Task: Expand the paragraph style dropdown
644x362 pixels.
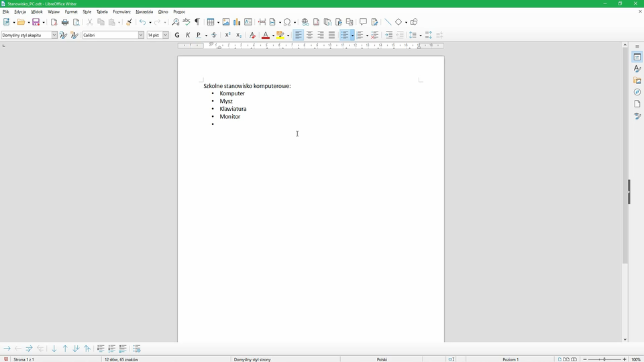Action: click(x=54, y=35)
